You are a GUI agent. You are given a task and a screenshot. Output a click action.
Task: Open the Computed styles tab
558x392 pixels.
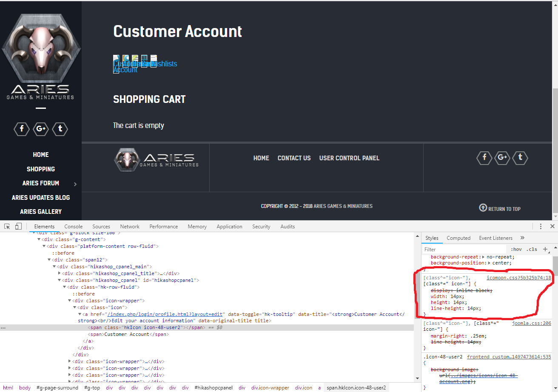tap(458, 238)
